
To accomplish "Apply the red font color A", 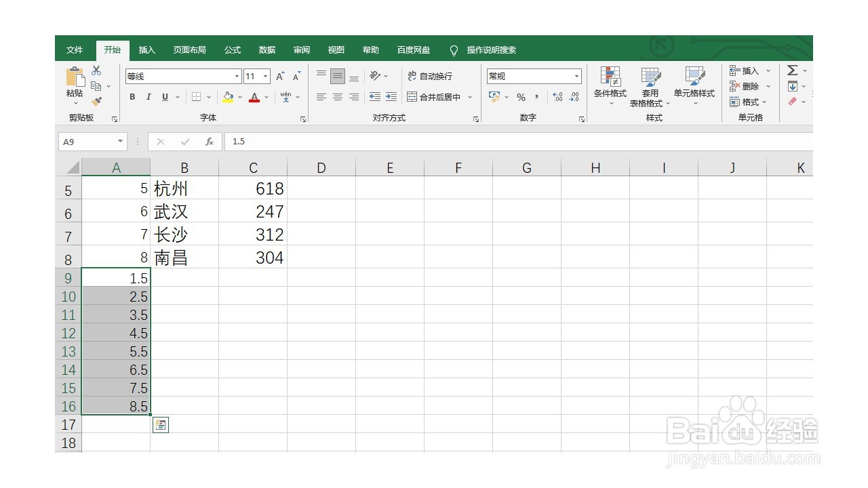I will coord(254,97).
